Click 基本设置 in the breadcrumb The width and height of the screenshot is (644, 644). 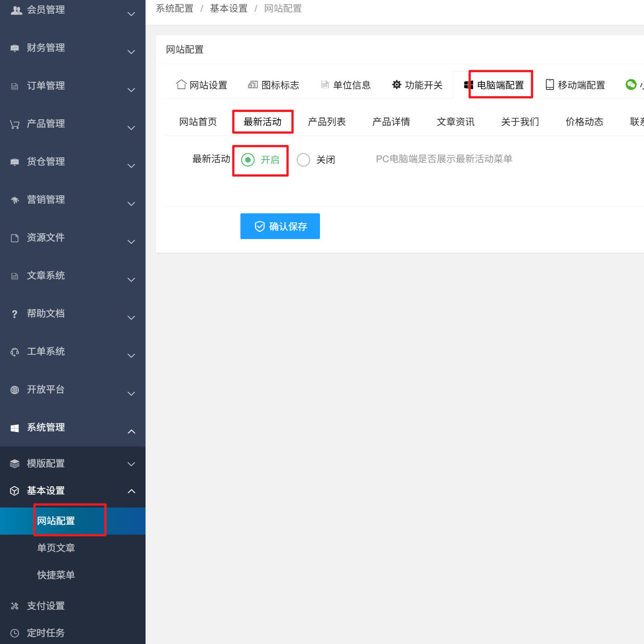[229, 9]
